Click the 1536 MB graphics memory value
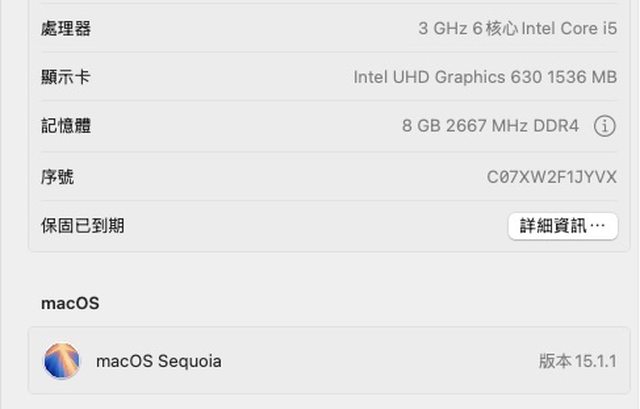This screenshot has height=409, width=640. click(x=582, y=77)
